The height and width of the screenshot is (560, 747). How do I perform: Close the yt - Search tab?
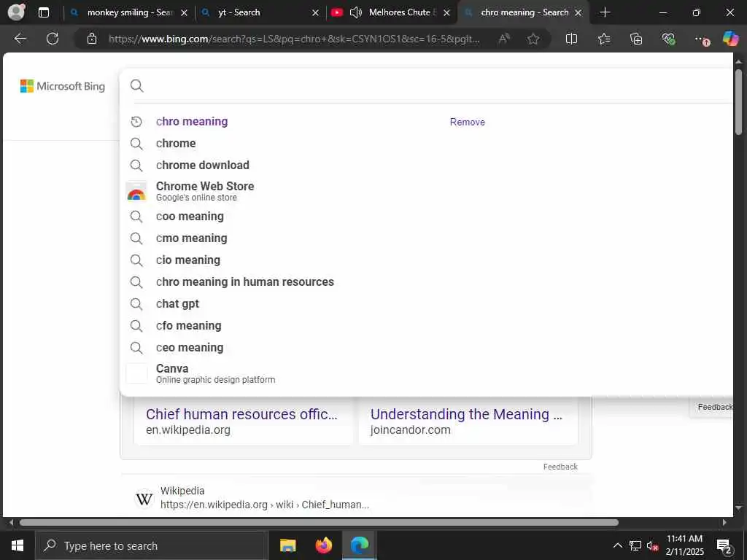[315, 13]
